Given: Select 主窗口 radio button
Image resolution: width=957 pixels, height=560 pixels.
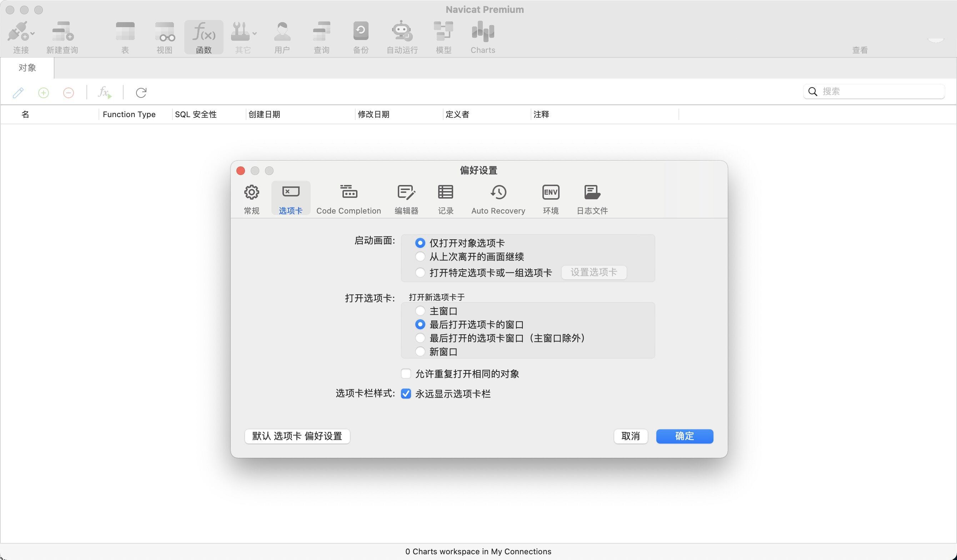Looking at the screenshot, I should pos(420,311).
